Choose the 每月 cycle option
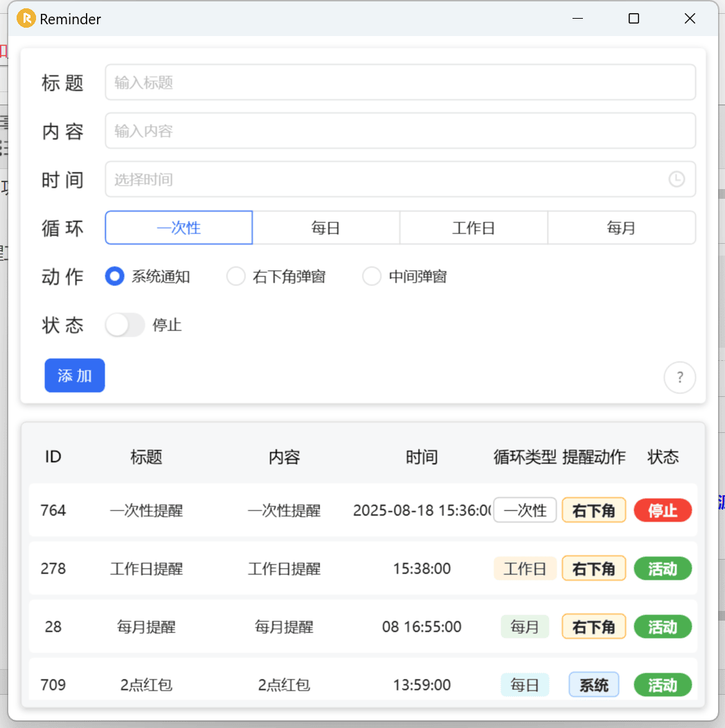The height and width of the screenshot is (728, 725). pyautogui.click(x=621, y=228)
